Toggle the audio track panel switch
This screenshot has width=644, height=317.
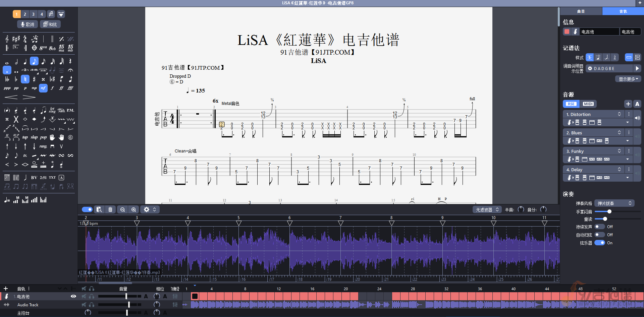coord(87,209)
